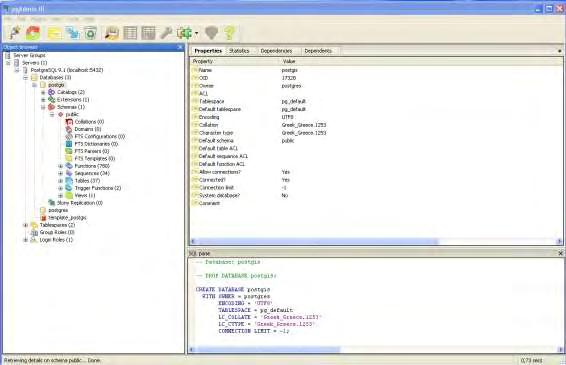Screen dimensions: 566x365
Task: Collapse the PostgreSQL 9.1 server node
Action: (x=17, y=70)
